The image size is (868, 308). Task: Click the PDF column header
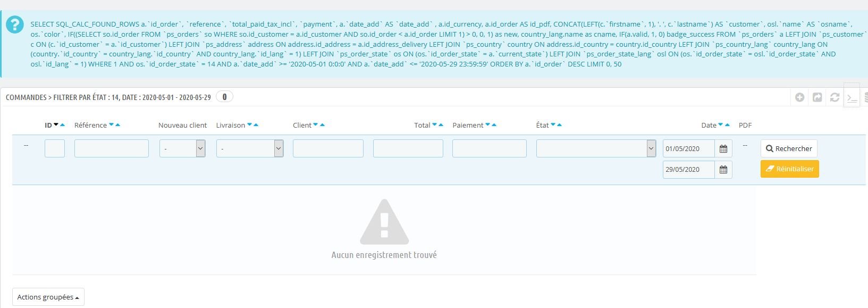[x=745, y=125]
